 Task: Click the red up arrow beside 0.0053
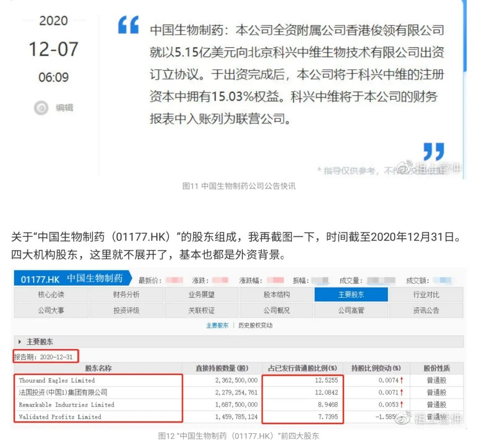point(402,405)
